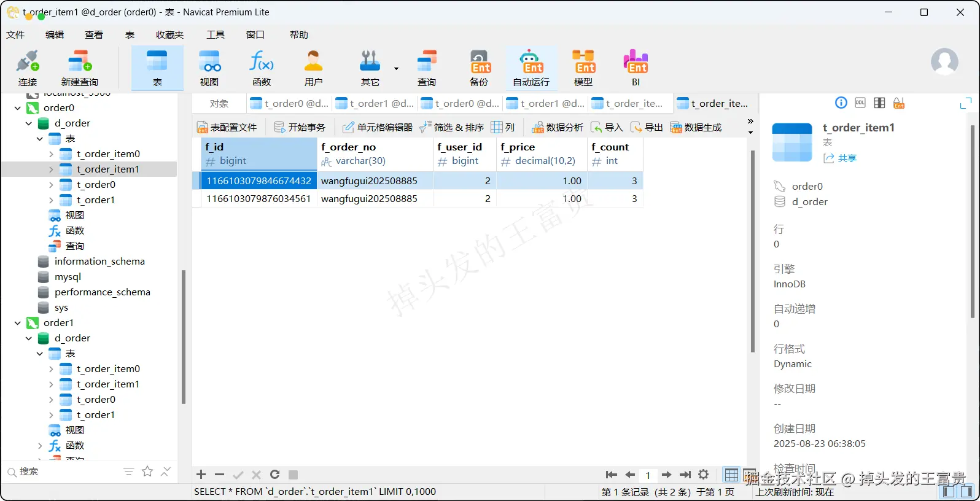Open the 文件 menu
Screen dimensions: 980x501
[x=15, y=35]
